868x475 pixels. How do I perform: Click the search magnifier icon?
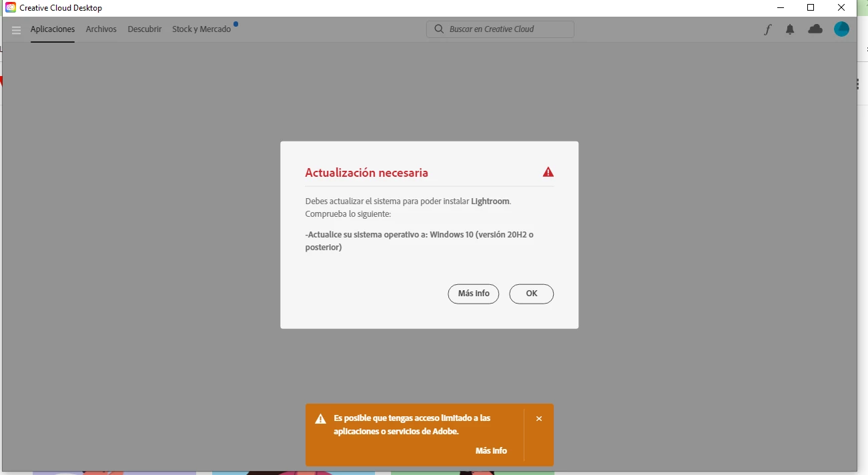coord(439,29)
